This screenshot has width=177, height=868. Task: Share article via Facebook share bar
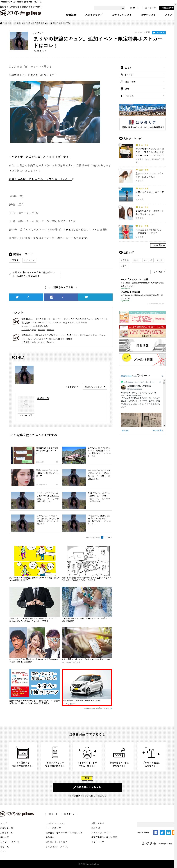(60, 297)
